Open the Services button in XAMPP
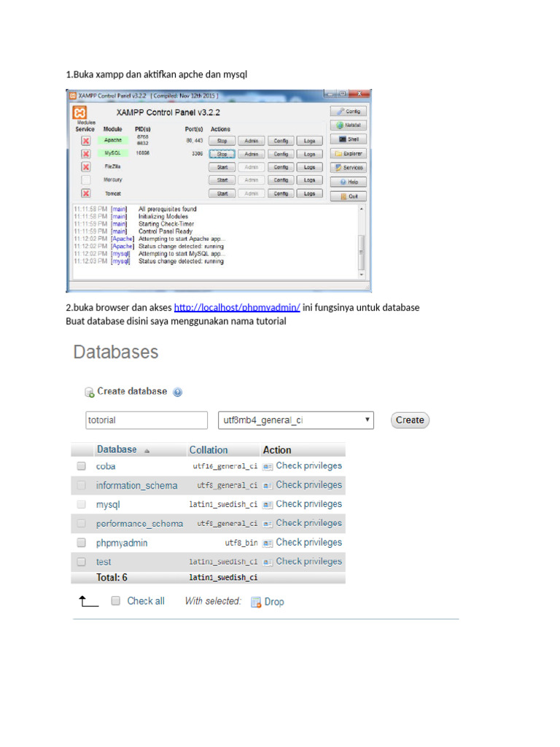Viewport: 560px width, 747px height. coord(348,167)
